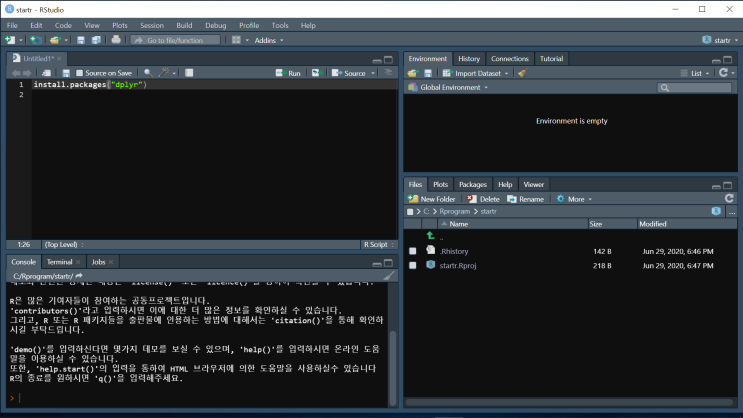
Task: Refresh the Environment pane
Action: (723, 73)
